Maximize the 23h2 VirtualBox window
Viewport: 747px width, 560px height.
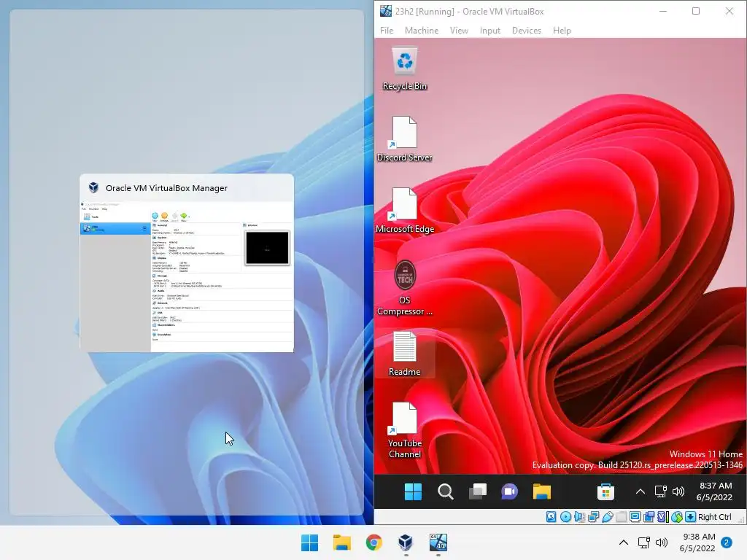[x=696, y=11]
